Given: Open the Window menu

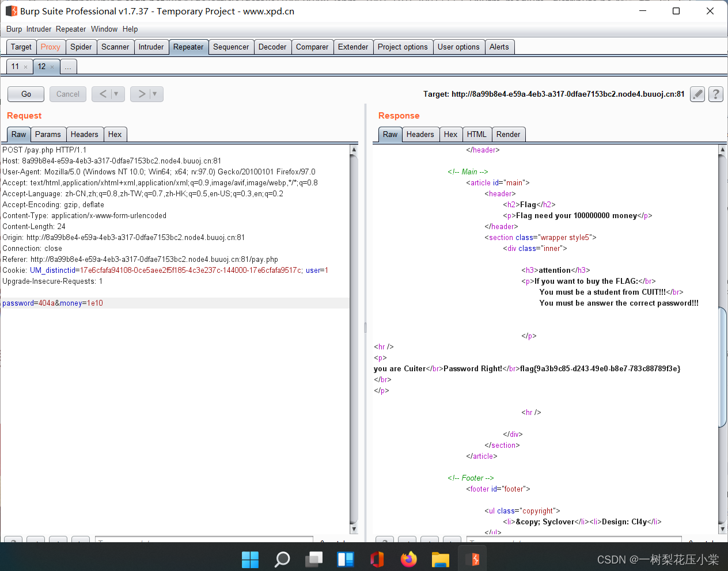Looking at the screenshot, I should pos(104,29).
